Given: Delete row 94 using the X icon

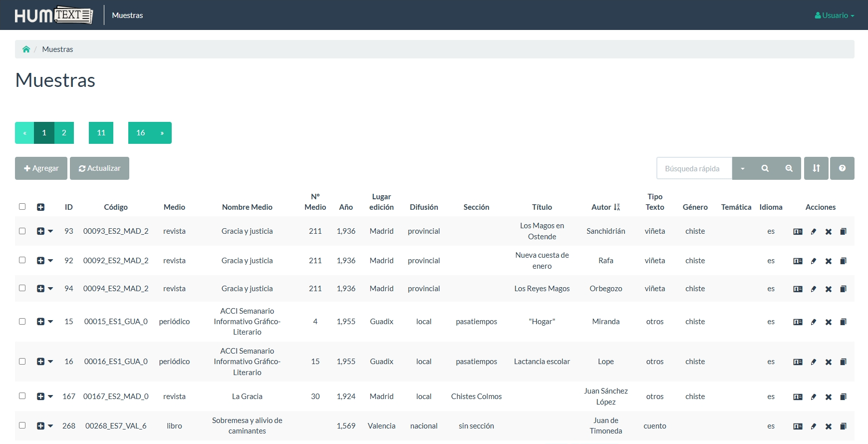Looking at the screenshot, I should pyautogui.click(x=828, y=289).
